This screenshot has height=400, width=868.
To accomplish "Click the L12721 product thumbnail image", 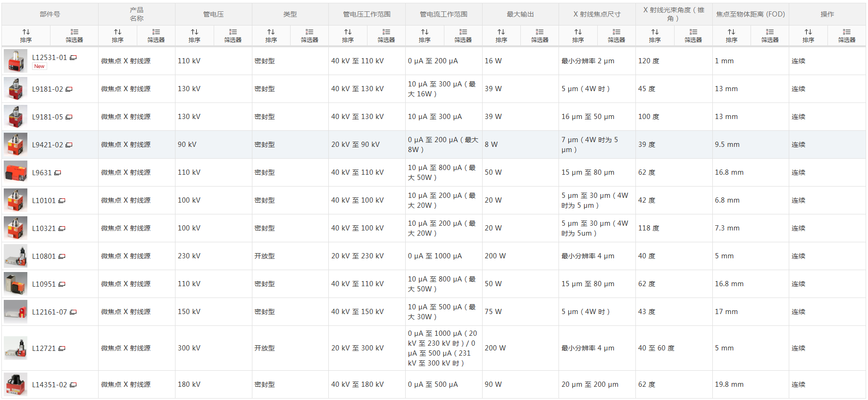I will (16, 349).
